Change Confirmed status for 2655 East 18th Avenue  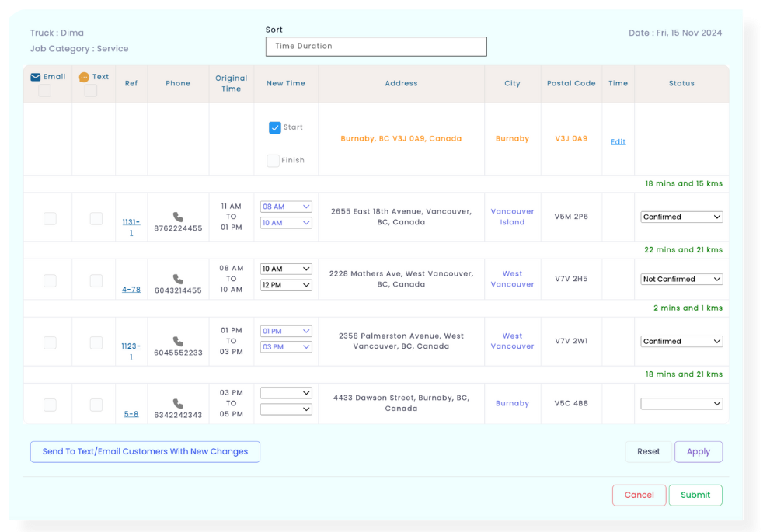681,217
